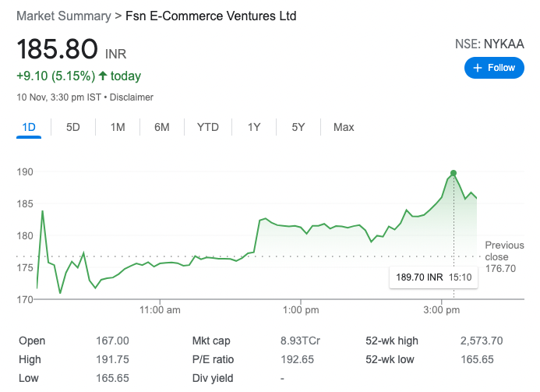Click the Open value 167.00

[x=112, y=341]
